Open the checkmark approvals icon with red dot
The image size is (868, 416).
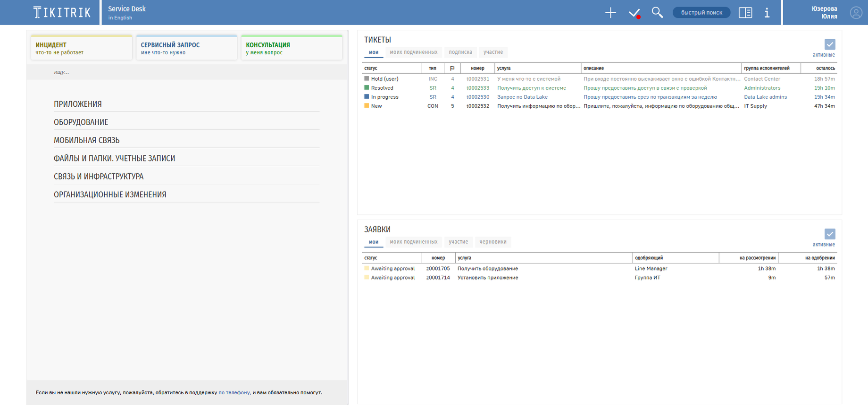point(634,13)
